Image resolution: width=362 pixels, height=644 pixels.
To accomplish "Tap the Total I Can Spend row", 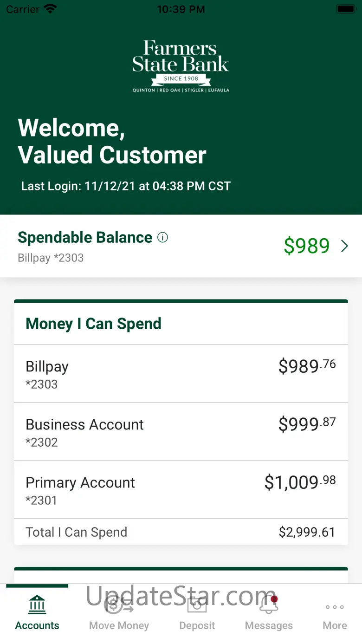I will 181,532.
